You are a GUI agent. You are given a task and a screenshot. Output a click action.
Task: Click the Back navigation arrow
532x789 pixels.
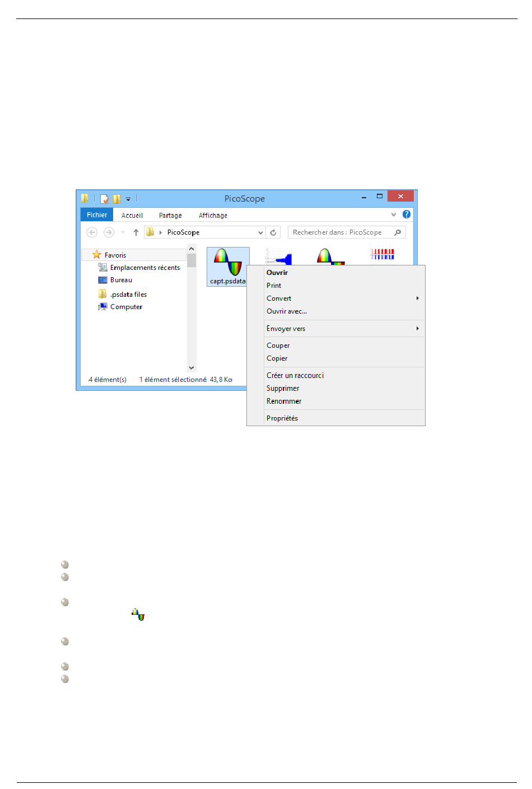click(92, 232)
